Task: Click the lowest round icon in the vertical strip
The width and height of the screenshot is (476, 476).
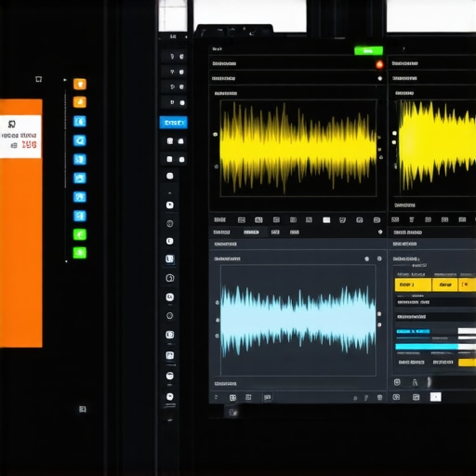Action: [170, 396]
